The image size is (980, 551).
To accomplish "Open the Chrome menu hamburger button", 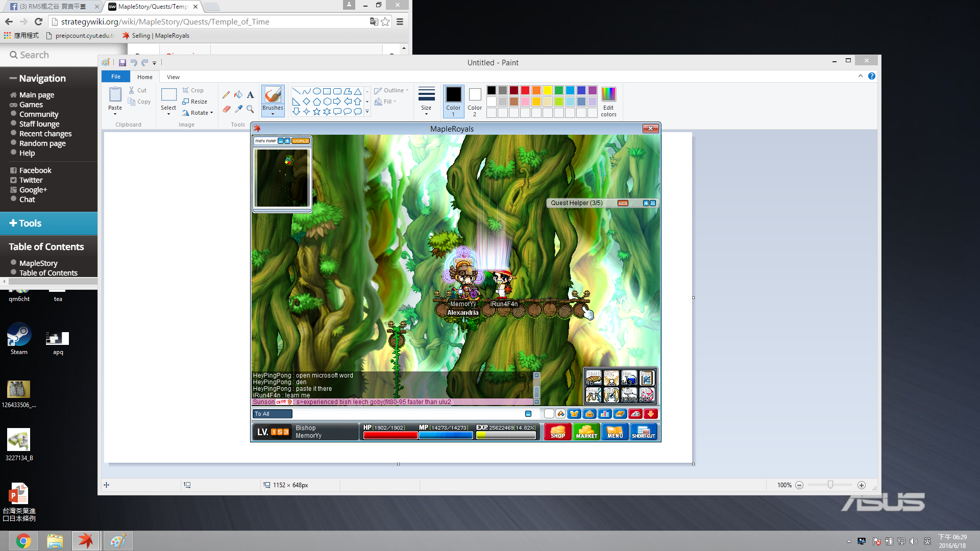I will click(400, 21).
